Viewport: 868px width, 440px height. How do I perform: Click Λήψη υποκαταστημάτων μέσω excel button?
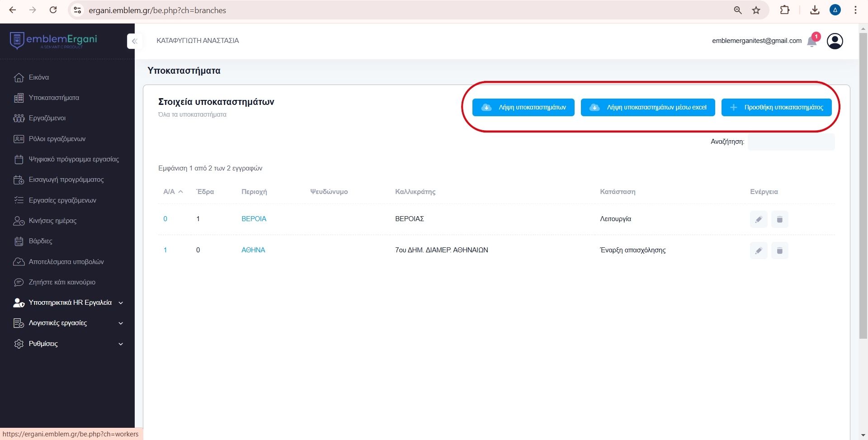click(647, 107)
